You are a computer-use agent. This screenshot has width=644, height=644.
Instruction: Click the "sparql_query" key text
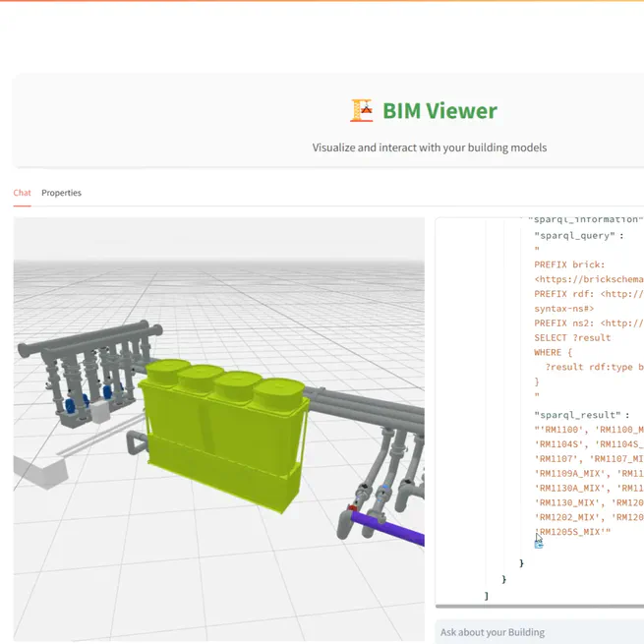[x=575, y=236]
